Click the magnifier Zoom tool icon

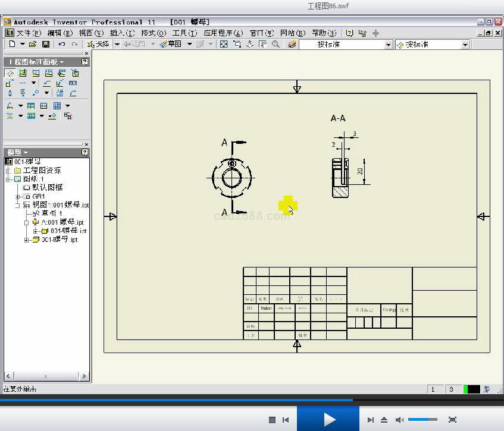click(x=276, y=44)
